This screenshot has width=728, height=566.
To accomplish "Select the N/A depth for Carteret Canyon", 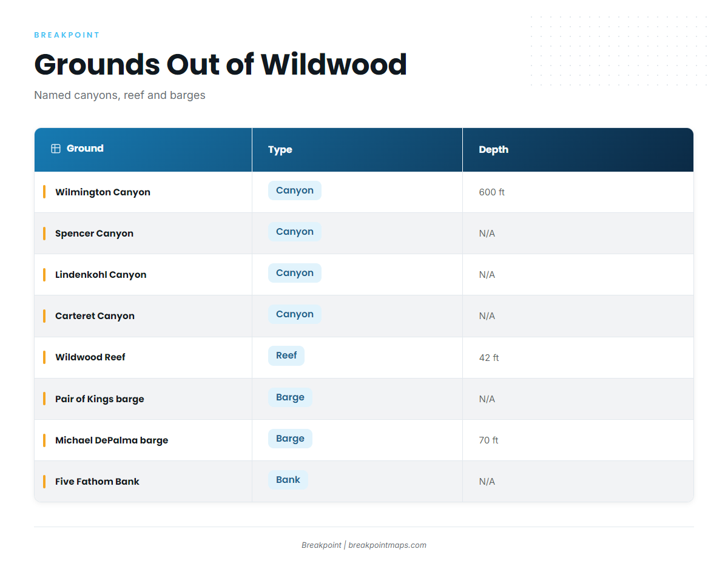I will point(487,316).
